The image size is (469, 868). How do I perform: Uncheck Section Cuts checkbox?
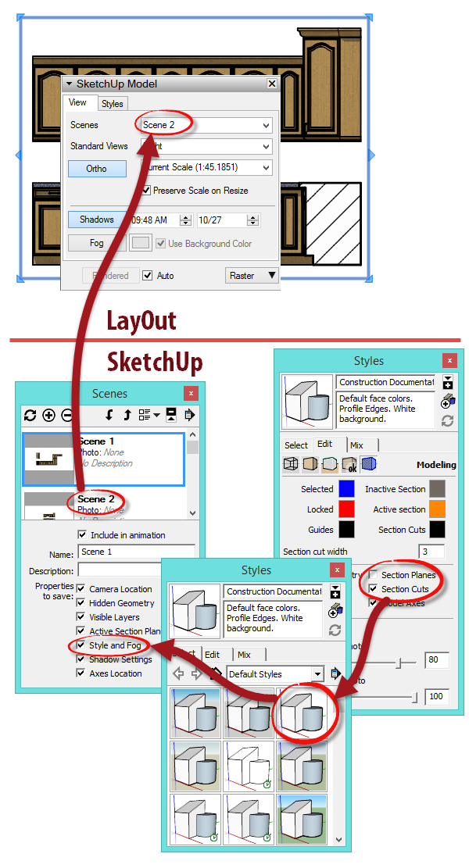click(374, 589)
